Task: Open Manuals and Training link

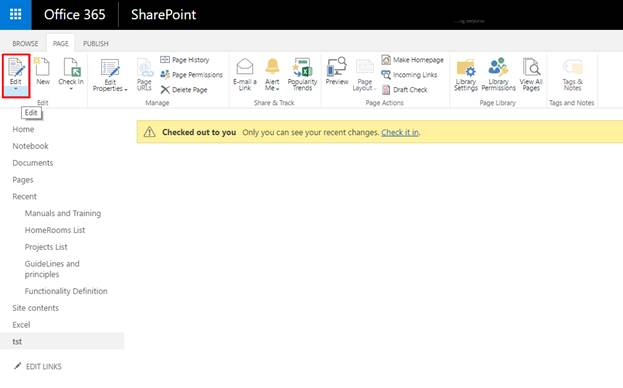Action: pos(63,213)
